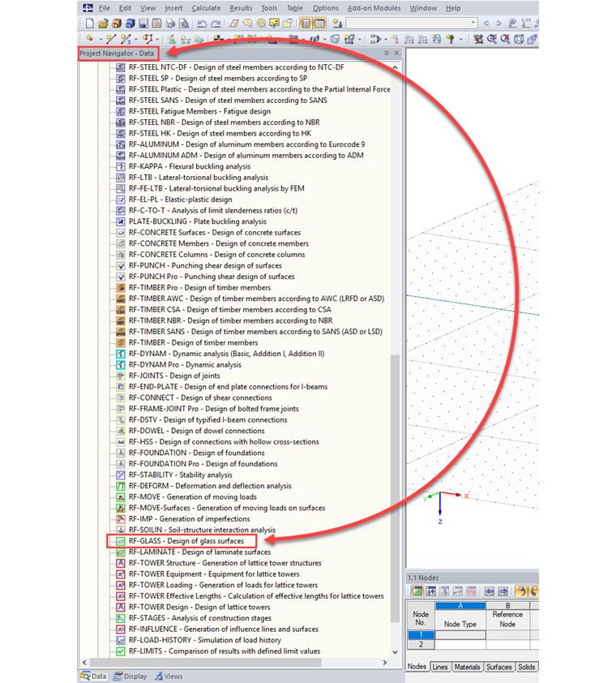Click the PLATE-BUCKLING module icon

click(x=121, y=221)
